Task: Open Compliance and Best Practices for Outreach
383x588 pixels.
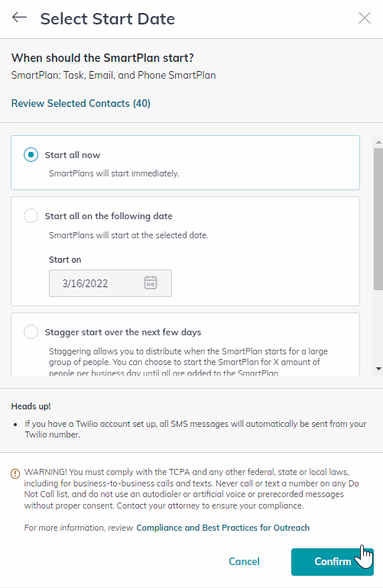Action: click(223, 528)
